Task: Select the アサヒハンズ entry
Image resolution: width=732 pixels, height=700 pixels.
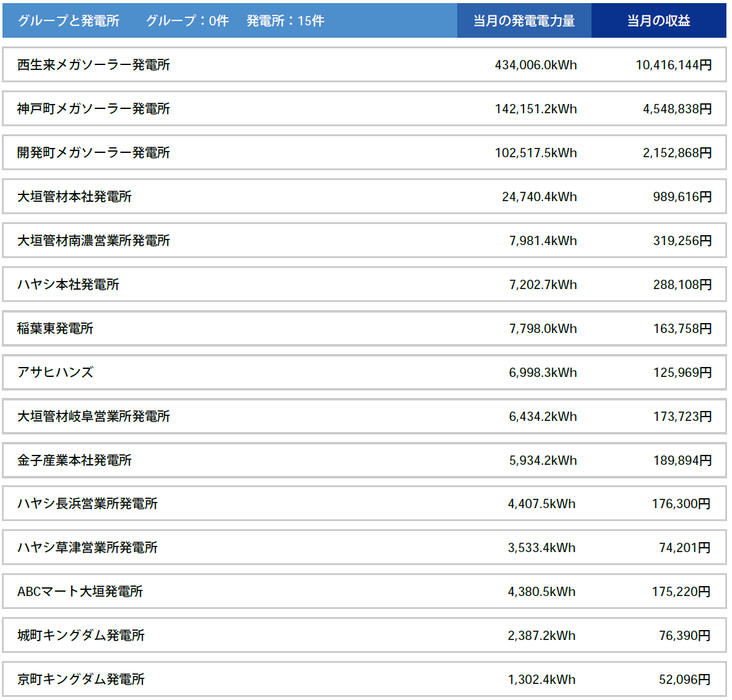Action: pos(364,372)
